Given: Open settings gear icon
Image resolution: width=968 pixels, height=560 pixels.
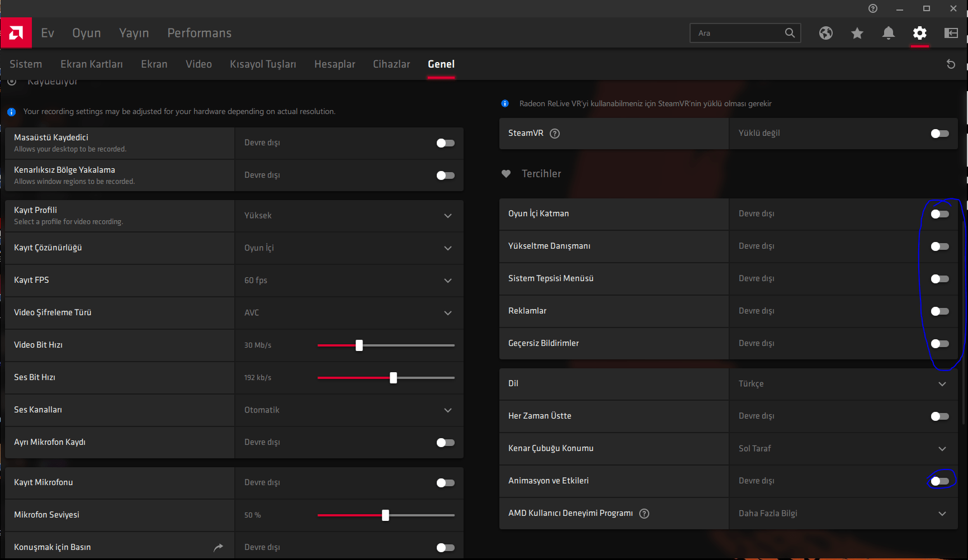Looking at the screenshot, I should coord(920,33).
